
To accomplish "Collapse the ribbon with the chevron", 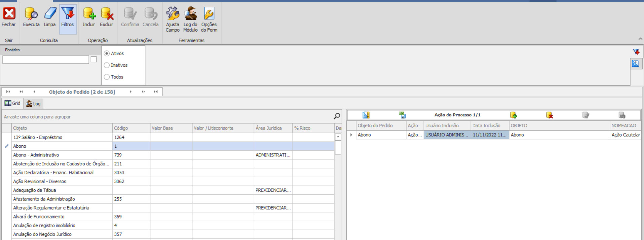I will coord(640,39).
